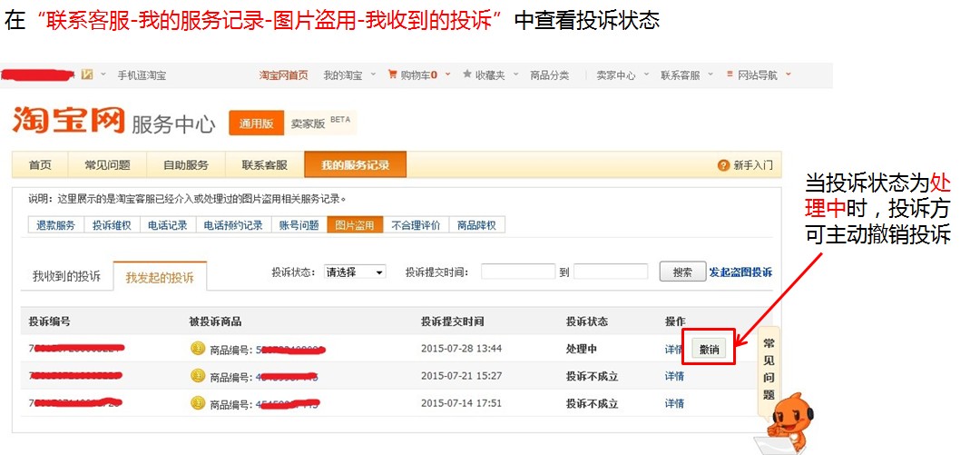
Task: Switch to 不合理评价 sub-tab
Action: coord(416,225)
